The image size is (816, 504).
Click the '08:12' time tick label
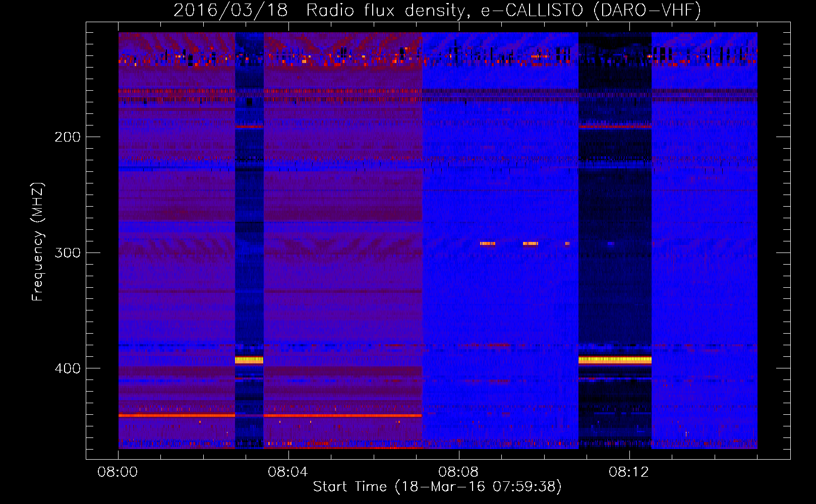coord(629,472)
